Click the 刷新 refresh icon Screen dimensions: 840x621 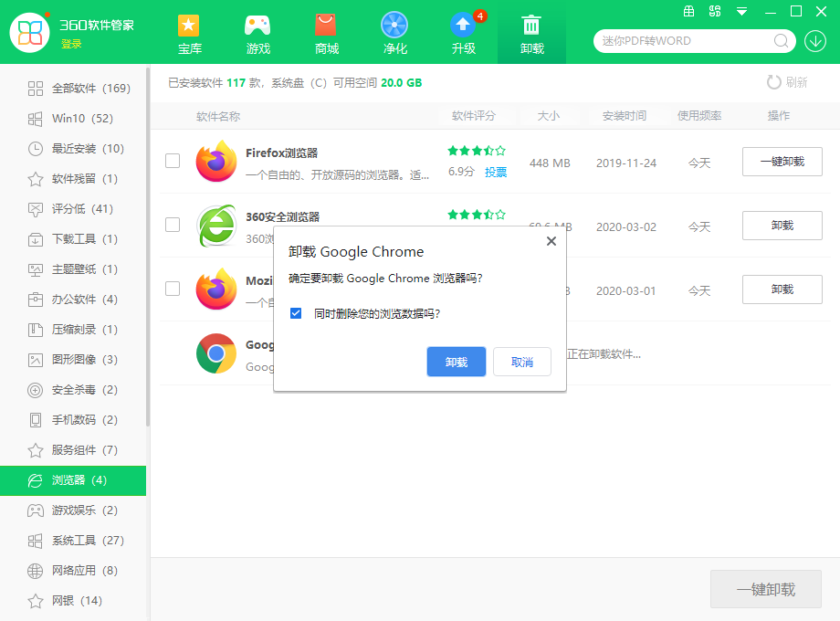(774, 82)
